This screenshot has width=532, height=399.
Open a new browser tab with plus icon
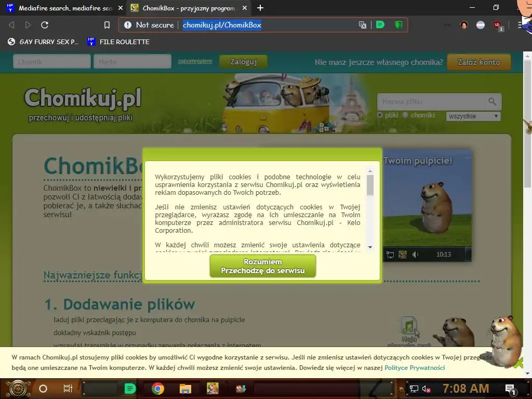(x=260, y=8)
